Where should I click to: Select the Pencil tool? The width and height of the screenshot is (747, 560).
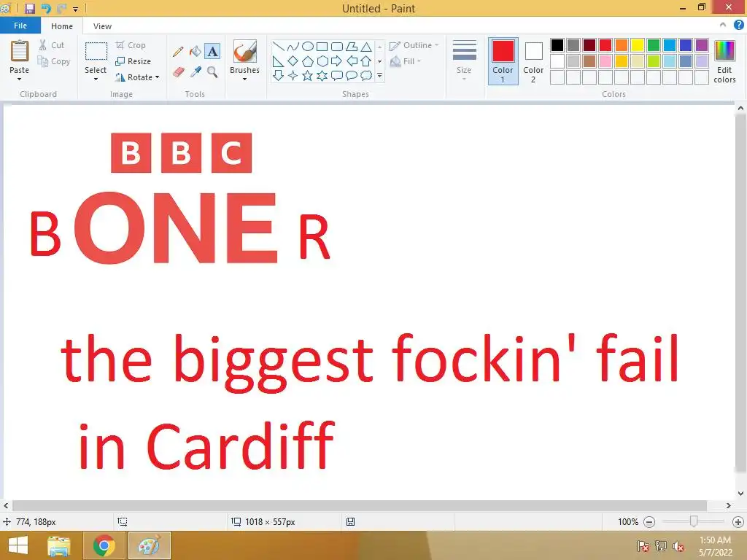pos(178,52)
